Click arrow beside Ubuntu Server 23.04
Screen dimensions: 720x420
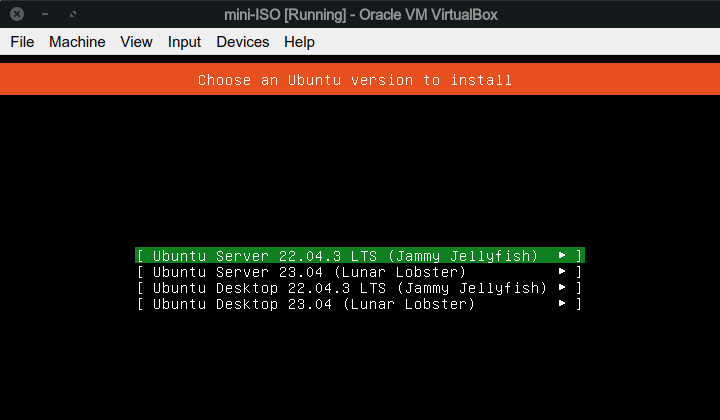click(x=563, y=272)
